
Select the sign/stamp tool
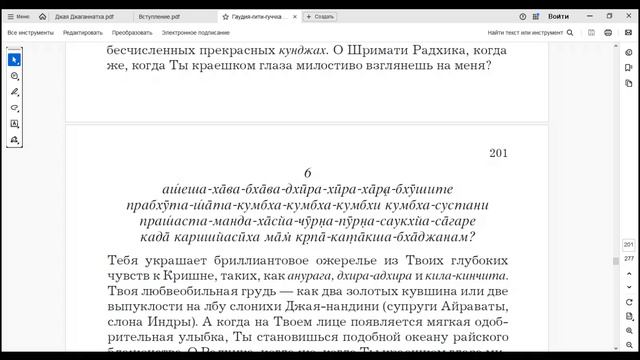[14, 140]
